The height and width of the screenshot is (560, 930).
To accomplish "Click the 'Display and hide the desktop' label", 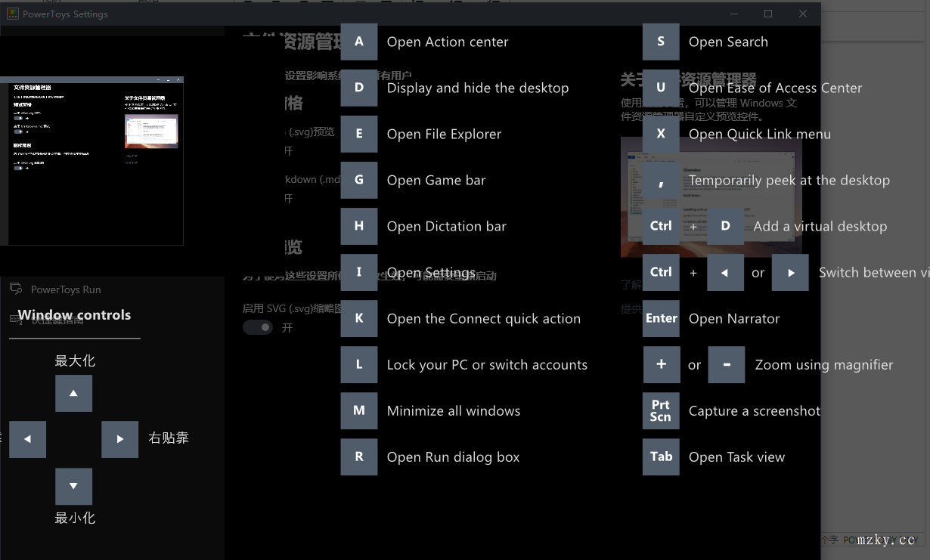I will 478,88.
